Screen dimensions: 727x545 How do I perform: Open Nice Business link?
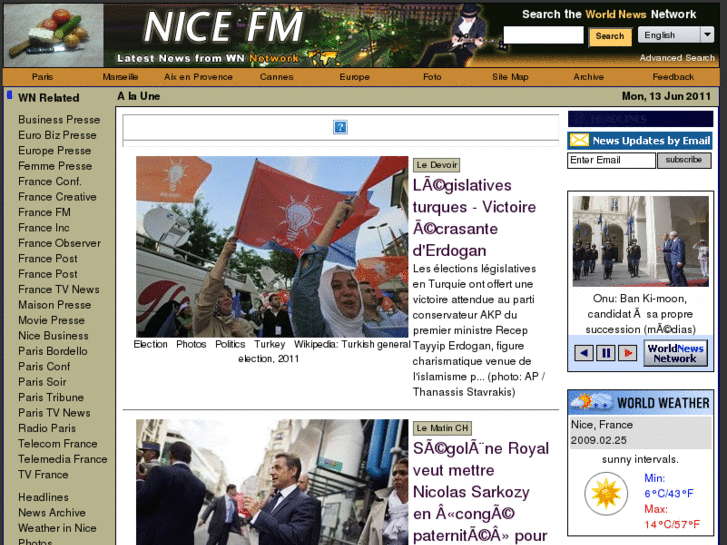[x=53, y=335]
